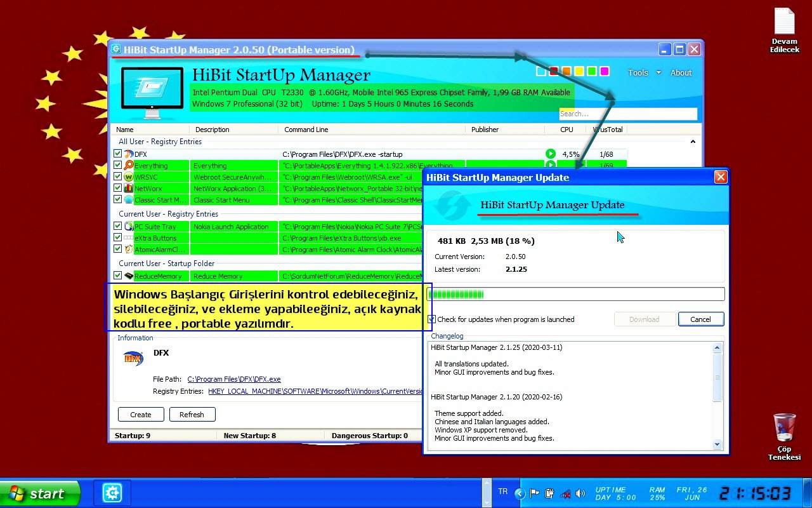Uncheck the WRSVC startup entry
Screen dimensions: 812x508
coord(118,177)
